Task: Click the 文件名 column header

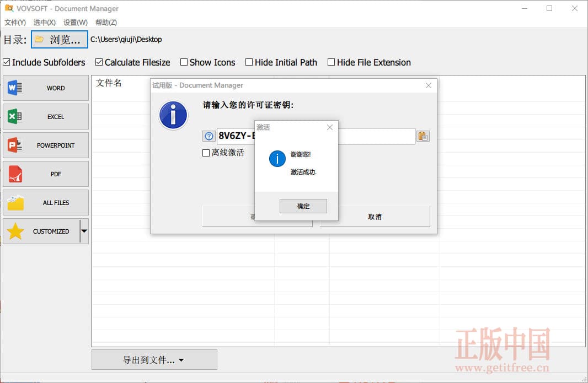Action: 109,83
